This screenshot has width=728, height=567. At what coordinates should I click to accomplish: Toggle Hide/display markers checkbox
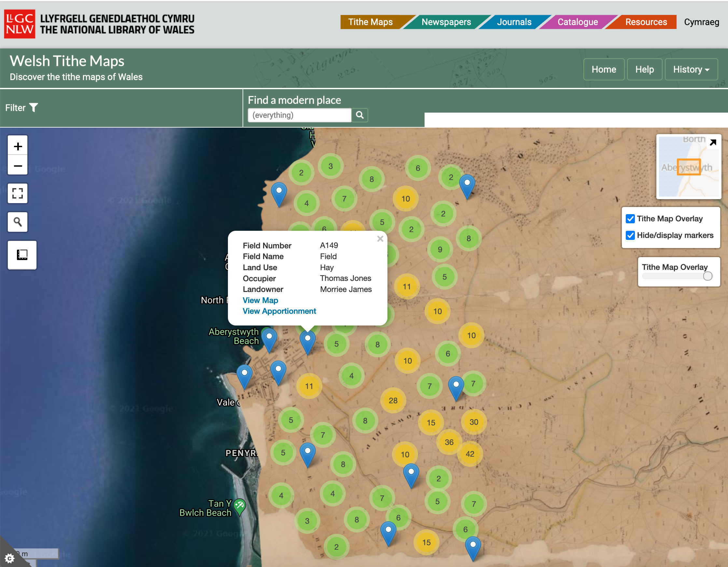[630, 235]
